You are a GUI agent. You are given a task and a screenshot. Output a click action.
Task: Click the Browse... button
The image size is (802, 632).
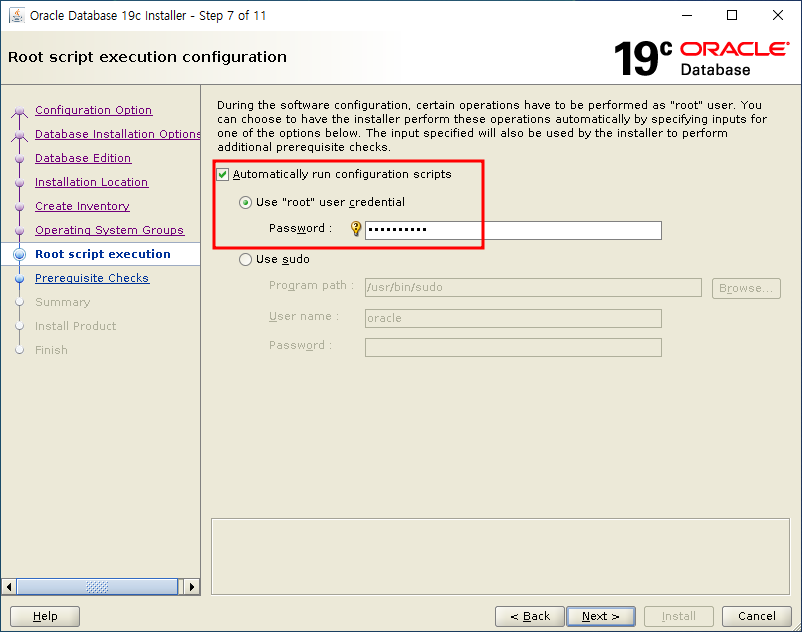pos(746,288)
